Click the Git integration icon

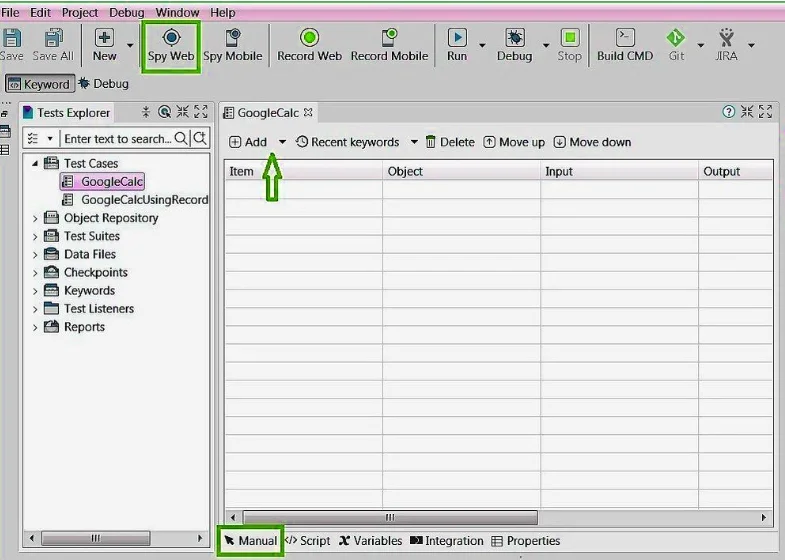click(676, 38)
